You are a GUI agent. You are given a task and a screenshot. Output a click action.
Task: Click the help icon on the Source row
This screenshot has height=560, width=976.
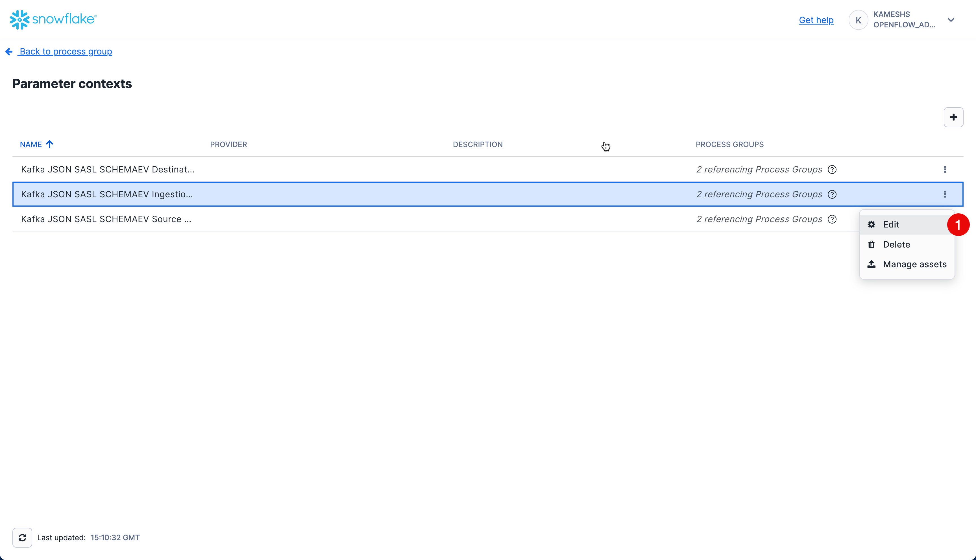click(832, 219)
